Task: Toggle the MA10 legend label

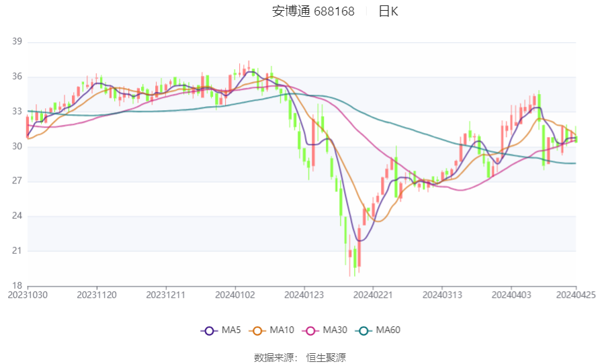Action: tap(282, 330)
